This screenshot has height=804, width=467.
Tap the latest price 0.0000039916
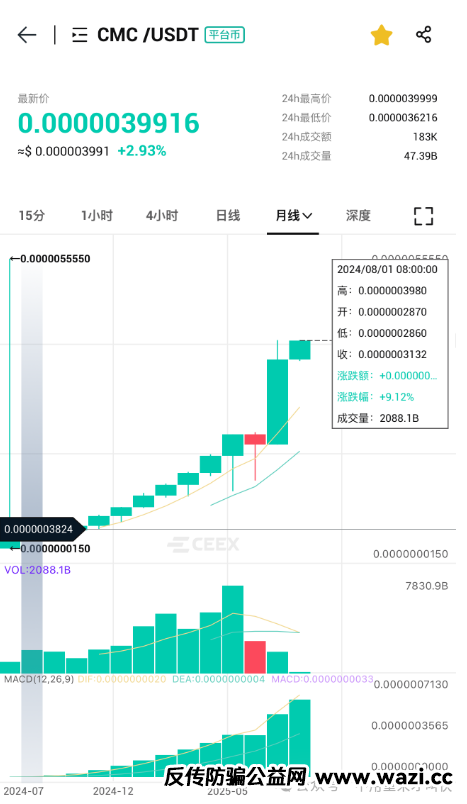click(109, 123)
